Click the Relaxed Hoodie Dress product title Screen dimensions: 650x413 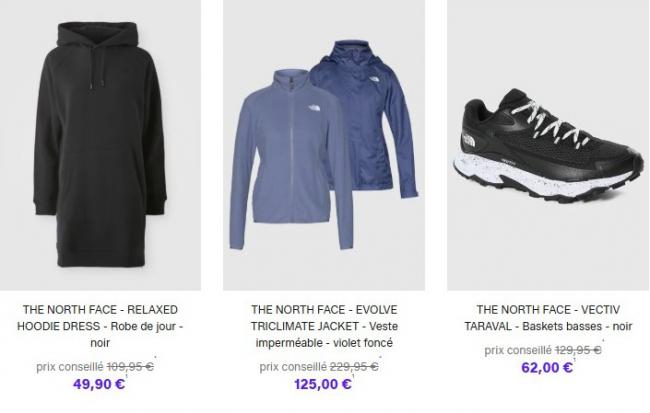coord(100,326)
